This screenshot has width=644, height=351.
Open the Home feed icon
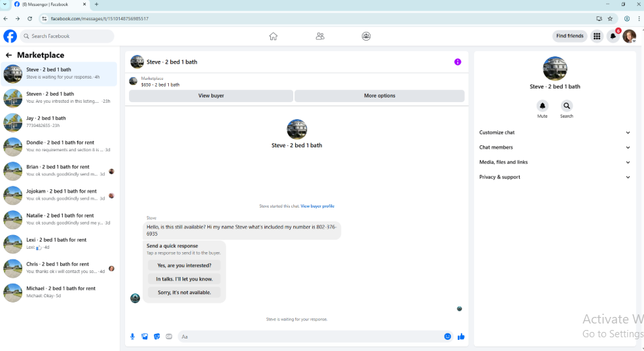point(273,36)
